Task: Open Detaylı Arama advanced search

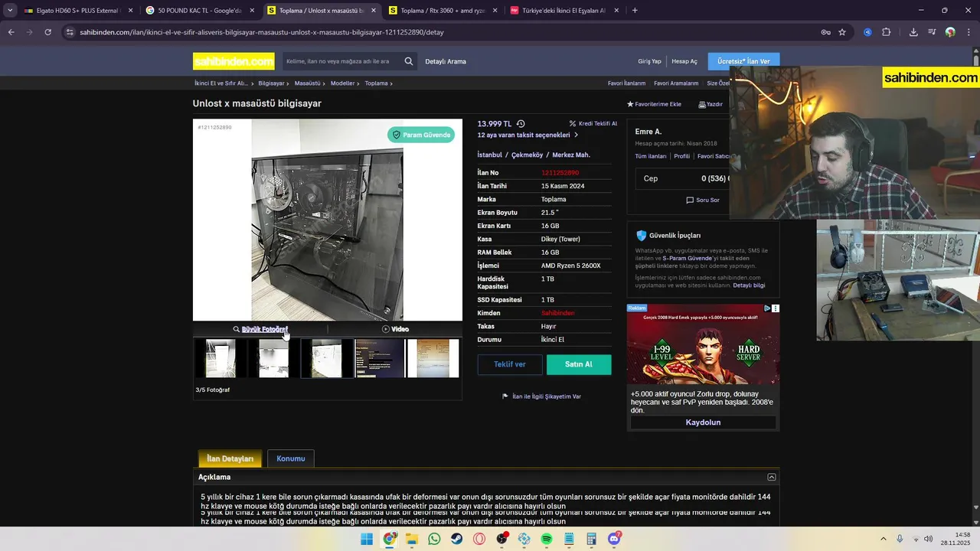Action: pyautogui.click(x=446, y=61)
